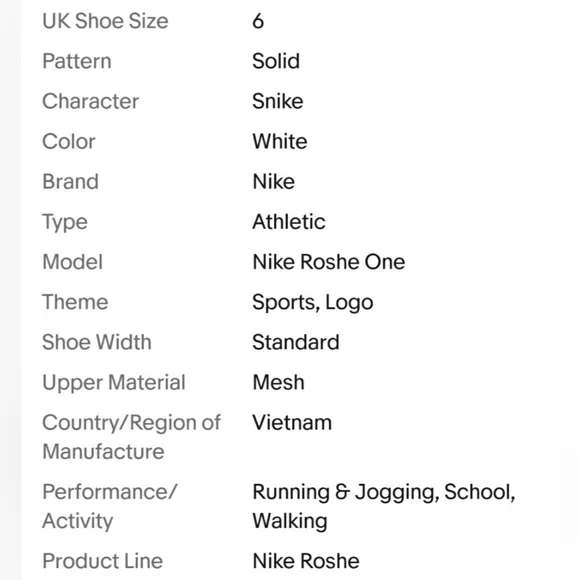Select the Pattern value Solid
Viewport: 580px width, 580px height.
(x=276, y=61)
